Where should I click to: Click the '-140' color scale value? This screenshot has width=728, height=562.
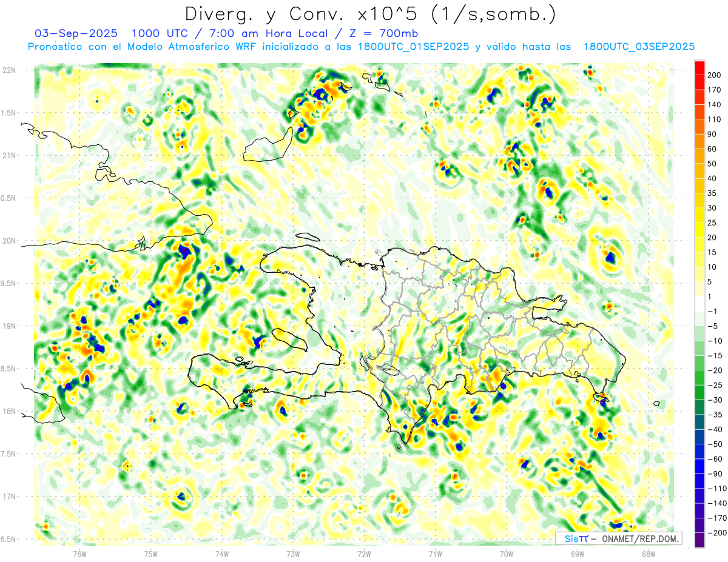(716, 503)
